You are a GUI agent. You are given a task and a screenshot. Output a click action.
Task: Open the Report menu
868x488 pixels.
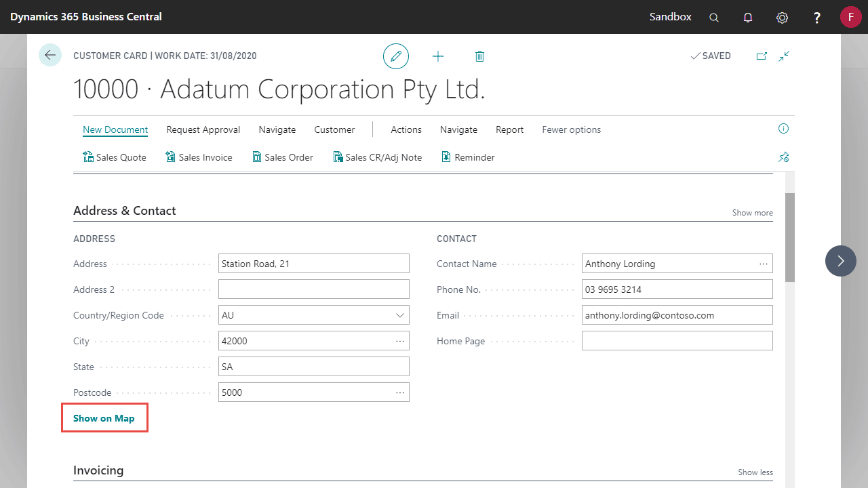pos(509,129)
